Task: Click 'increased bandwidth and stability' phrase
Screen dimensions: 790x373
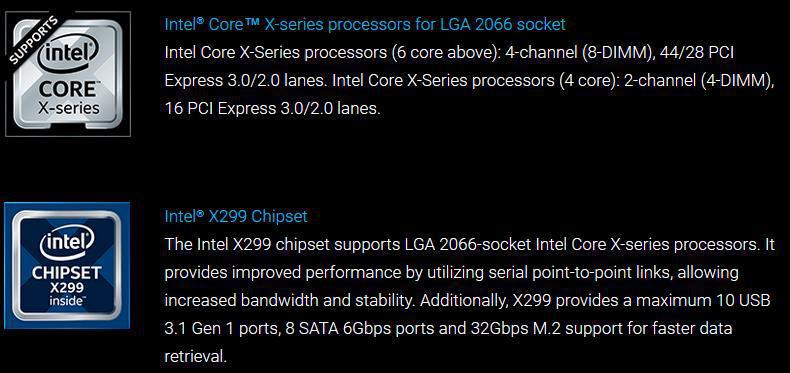Action: (290, 301)
